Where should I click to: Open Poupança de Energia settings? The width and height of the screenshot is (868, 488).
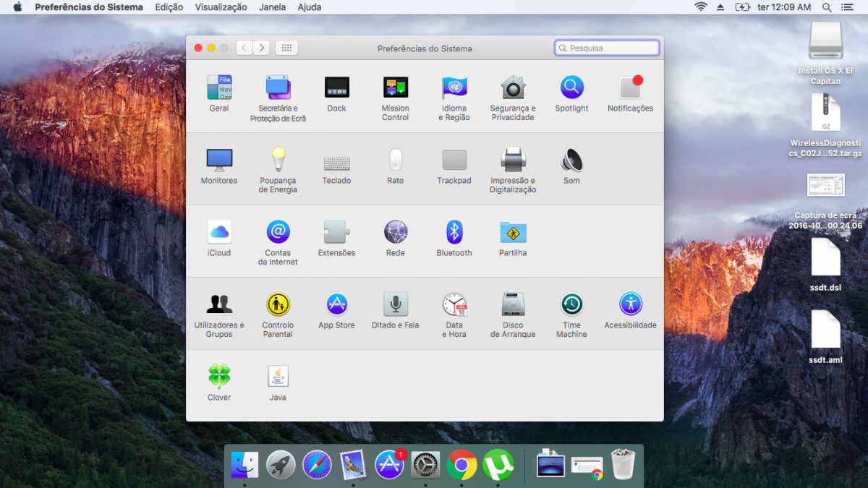(278, 160)
